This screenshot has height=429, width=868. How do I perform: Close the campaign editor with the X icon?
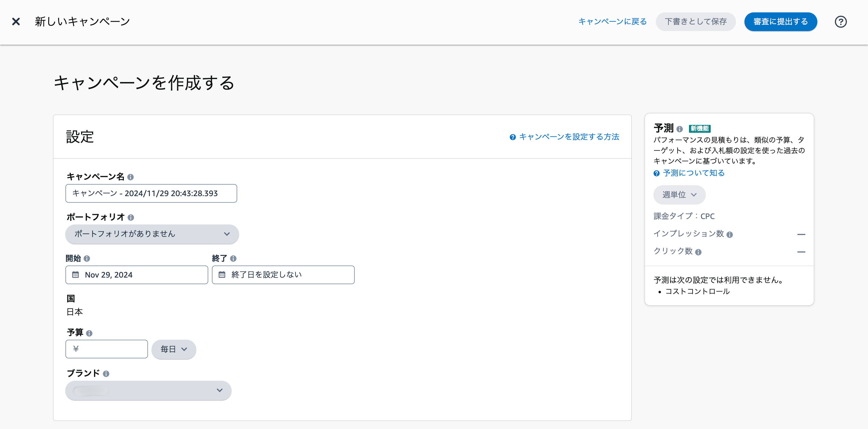tap(16, 21)
